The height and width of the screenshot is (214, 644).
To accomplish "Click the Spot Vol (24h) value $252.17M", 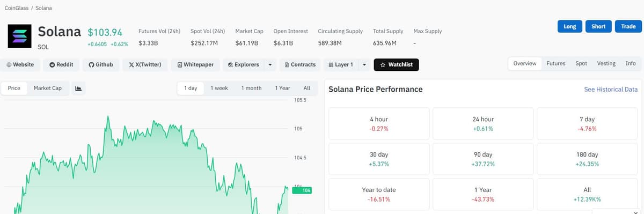I will pos(204,43).
